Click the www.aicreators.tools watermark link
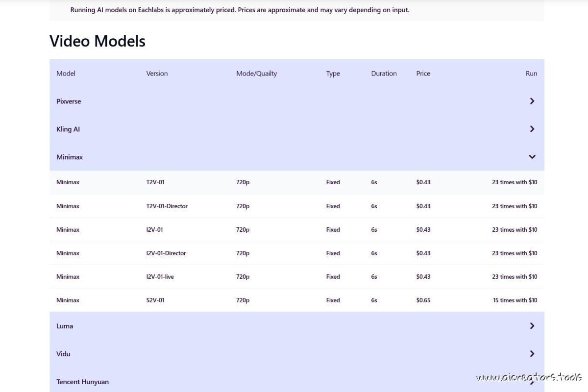 (528, 377)
